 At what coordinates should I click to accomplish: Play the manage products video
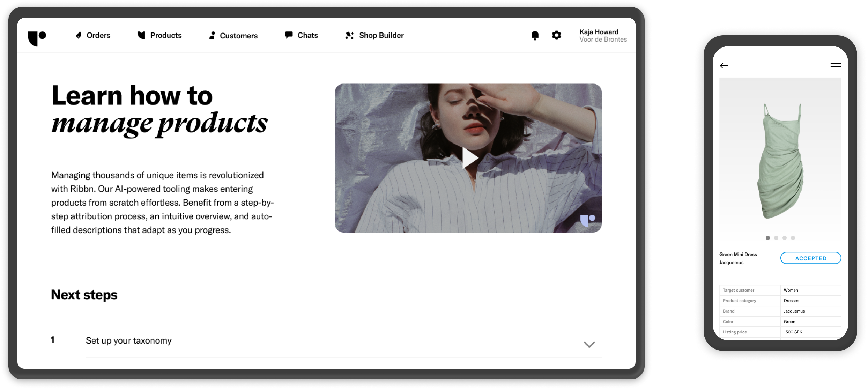click(470, 158)
